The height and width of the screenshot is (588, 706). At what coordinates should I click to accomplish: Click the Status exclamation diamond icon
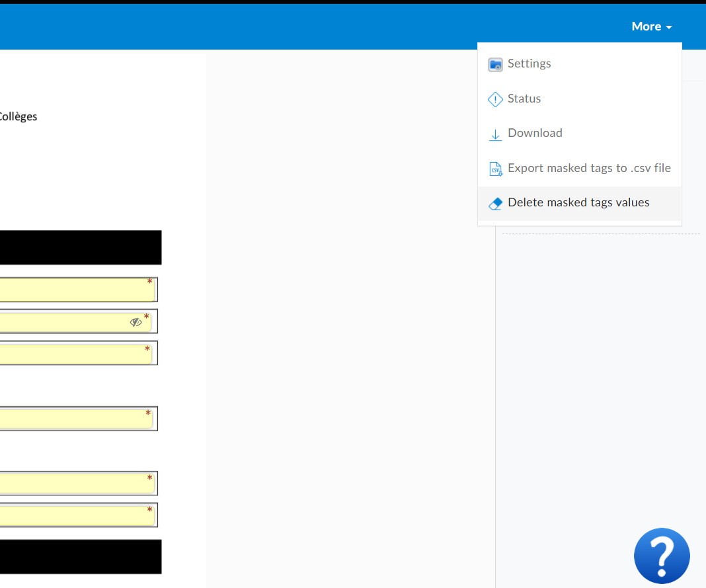(x=495, y=99)
